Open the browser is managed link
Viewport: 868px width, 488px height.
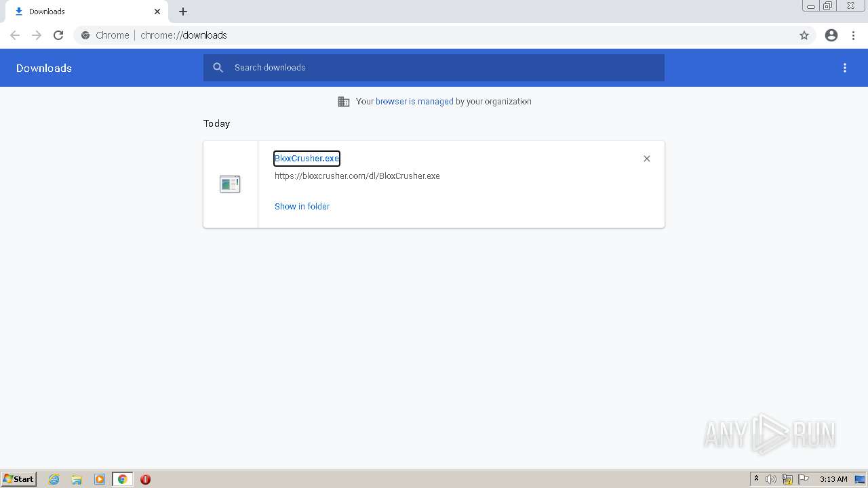[x=414, y=102]
